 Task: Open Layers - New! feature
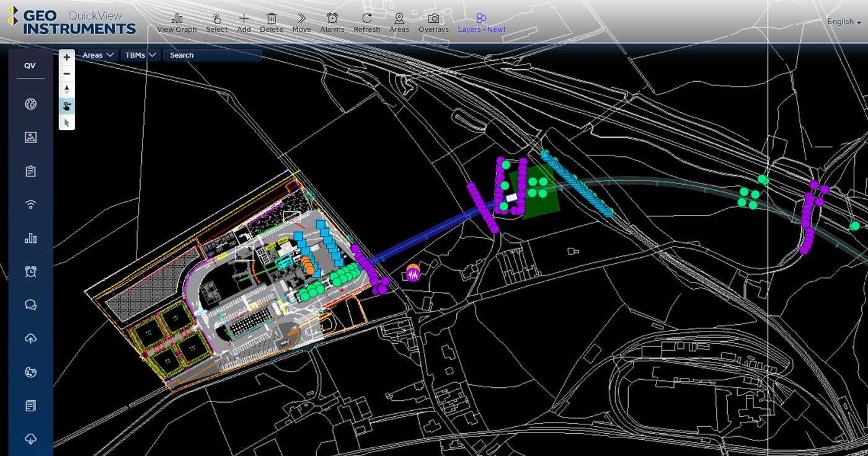click(x=481, y=23)
